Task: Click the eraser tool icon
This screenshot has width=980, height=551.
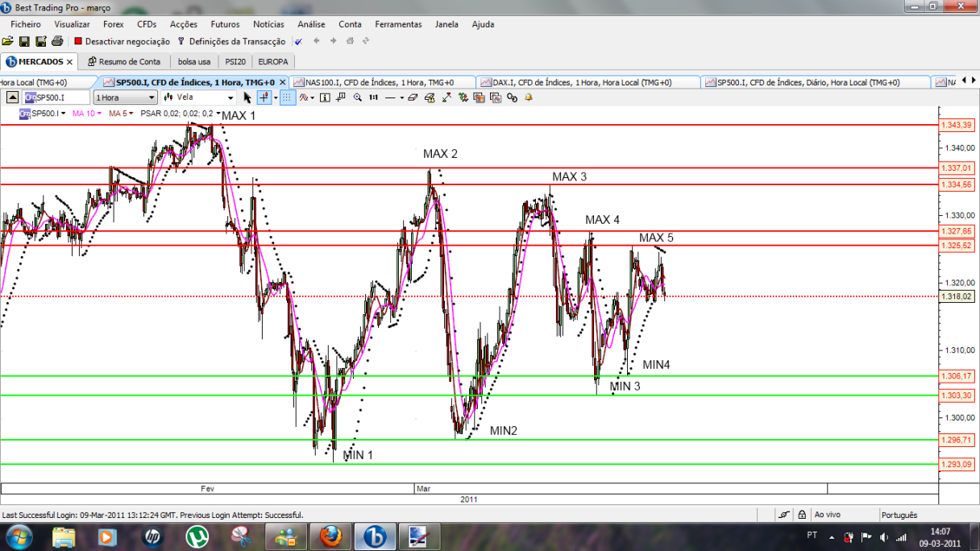Action: coord(413,97)
